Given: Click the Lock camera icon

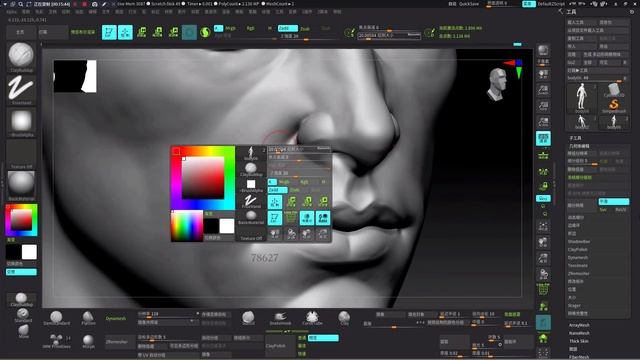Looking at the screenshot, I should coord(543,187).
